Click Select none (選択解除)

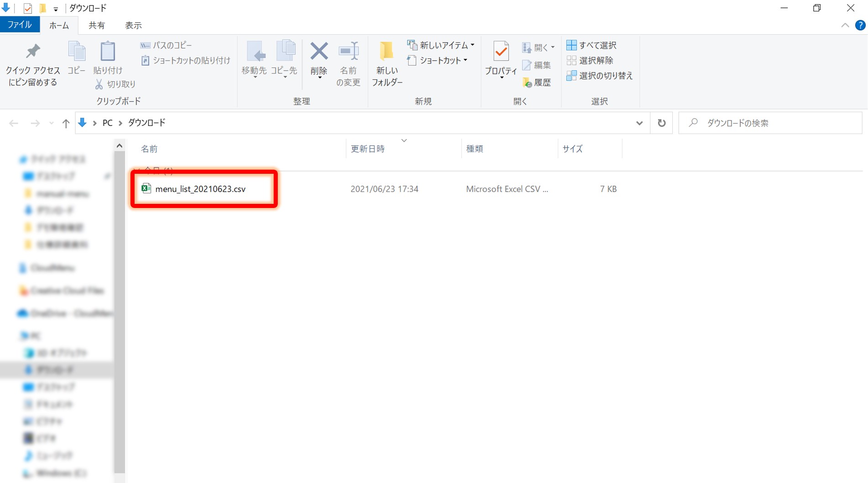(590, 60)
